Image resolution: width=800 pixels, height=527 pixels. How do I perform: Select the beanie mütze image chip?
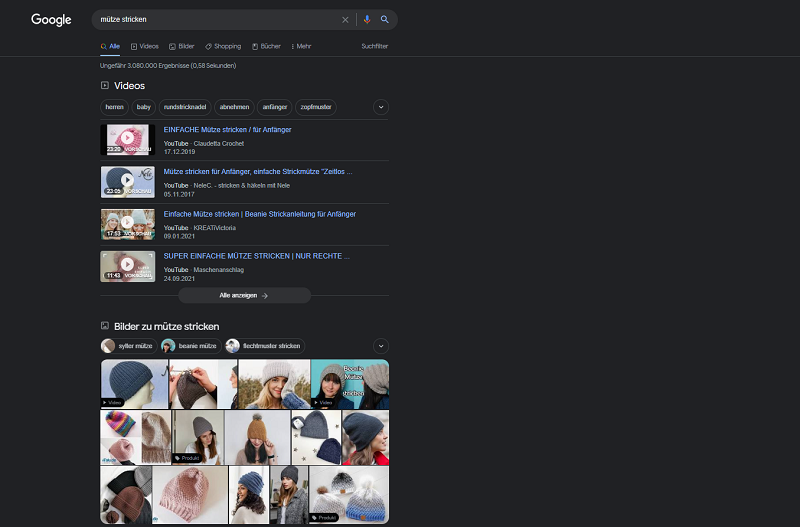tap(191, 346)
